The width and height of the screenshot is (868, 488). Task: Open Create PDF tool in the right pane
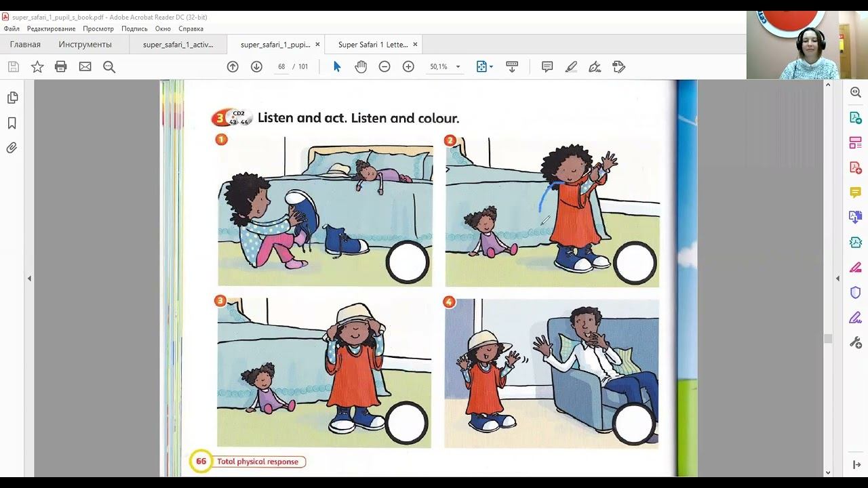856,167
